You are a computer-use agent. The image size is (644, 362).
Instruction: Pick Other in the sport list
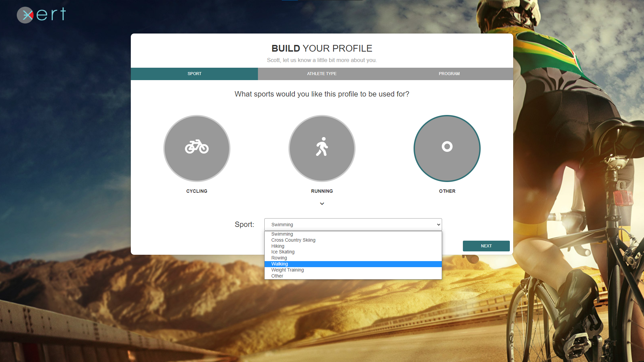point(277,276)
